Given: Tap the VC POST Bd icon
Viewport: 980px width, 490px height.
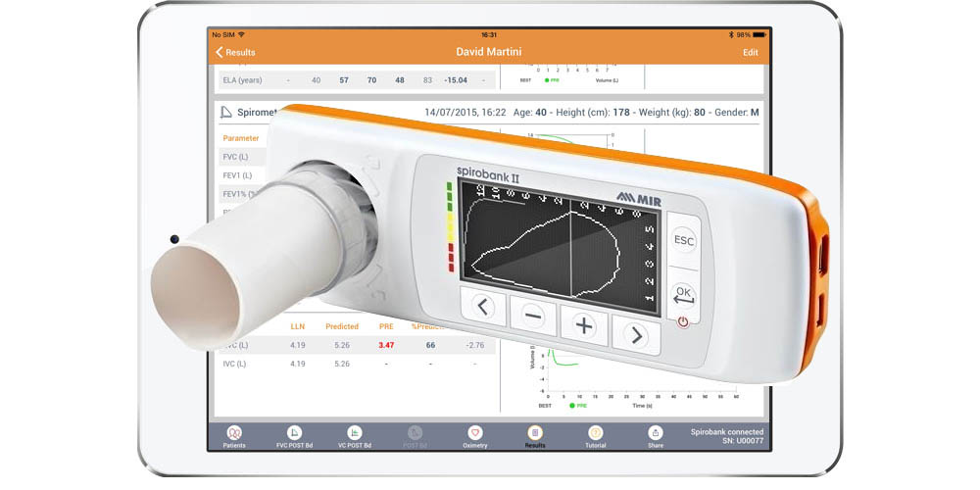Looking at the screenshot, I should (x=354, y=434).
